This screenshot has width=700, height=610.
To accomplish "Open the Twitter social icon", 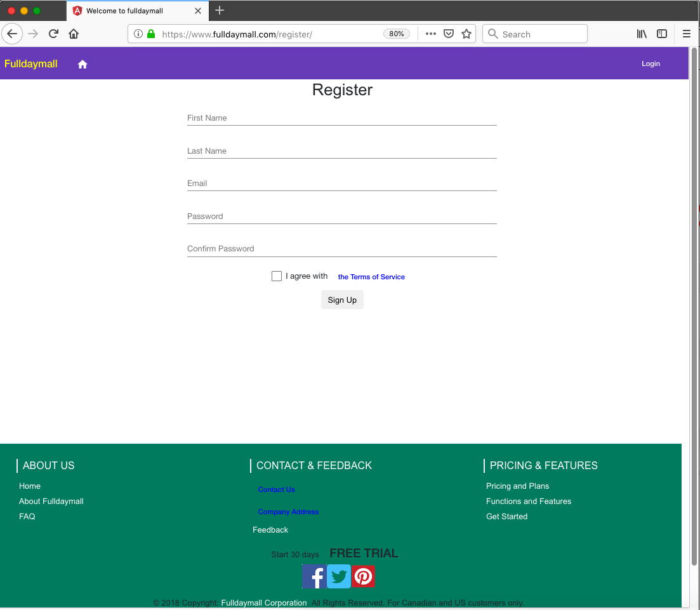I will [x=339, y=577].
